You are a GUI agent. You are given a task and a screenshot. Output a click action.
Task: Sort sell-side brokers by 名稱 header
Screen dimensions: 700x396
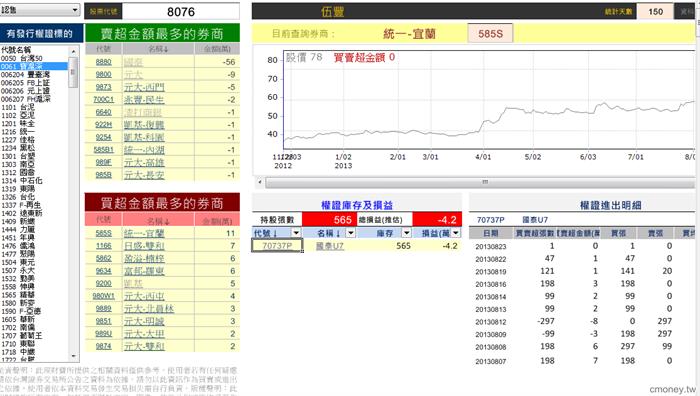tap(158, 49)
